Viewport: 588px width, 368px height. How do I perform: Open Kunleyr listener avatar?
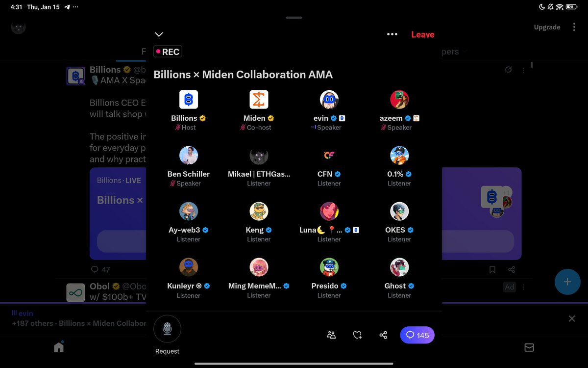(x=189, y=267)
